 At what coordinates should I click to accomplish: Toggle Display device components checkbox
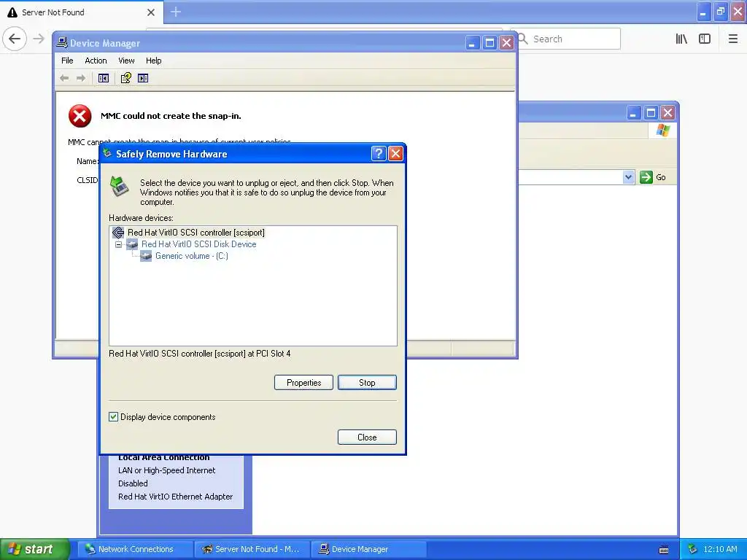point(113,416)
